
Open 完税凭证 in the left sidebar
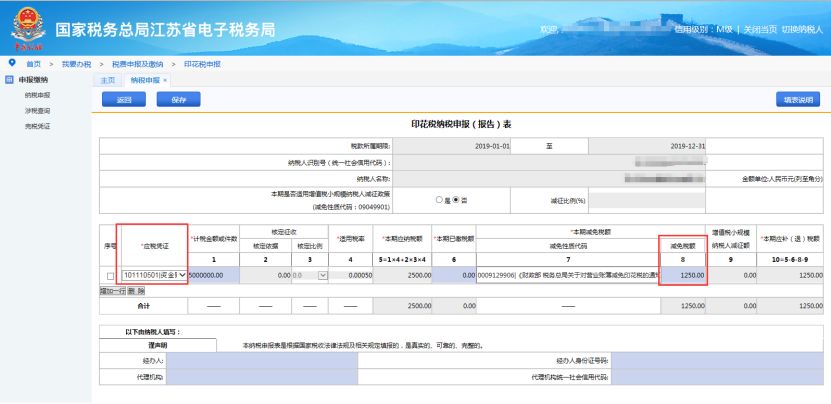[38, 126]
